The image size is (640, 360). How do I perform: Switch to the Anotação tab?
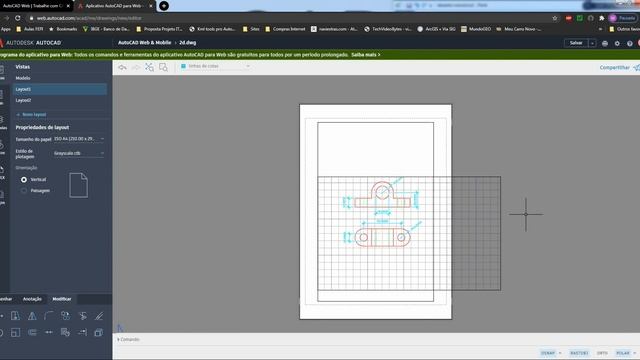tap(32, 299)
